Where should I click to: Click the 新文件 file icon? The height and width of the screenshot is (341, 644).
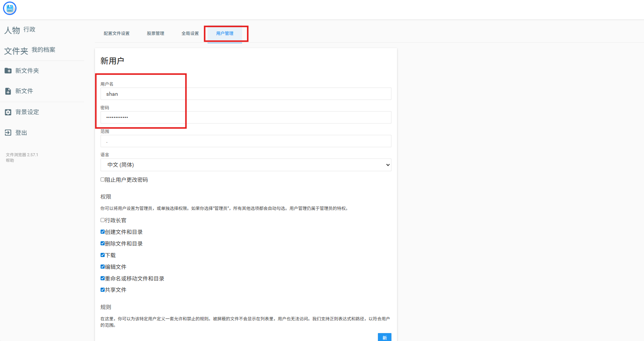8,91
